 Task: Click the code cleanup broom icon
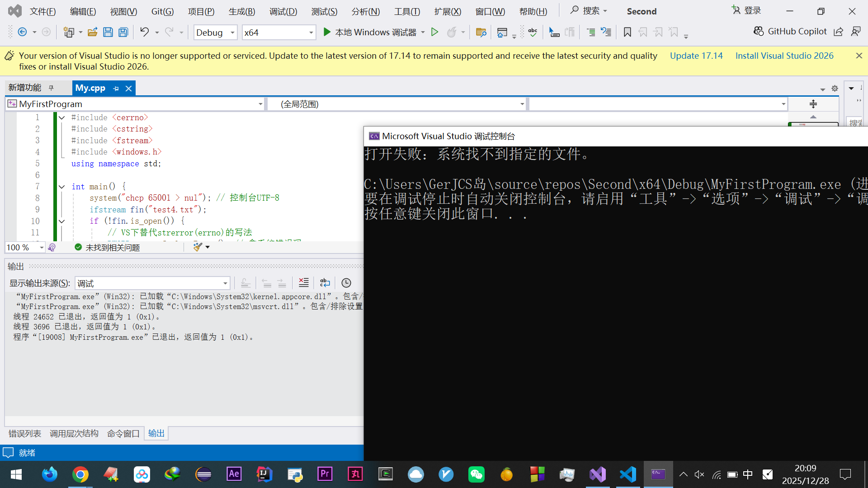(x=198, y=247)
